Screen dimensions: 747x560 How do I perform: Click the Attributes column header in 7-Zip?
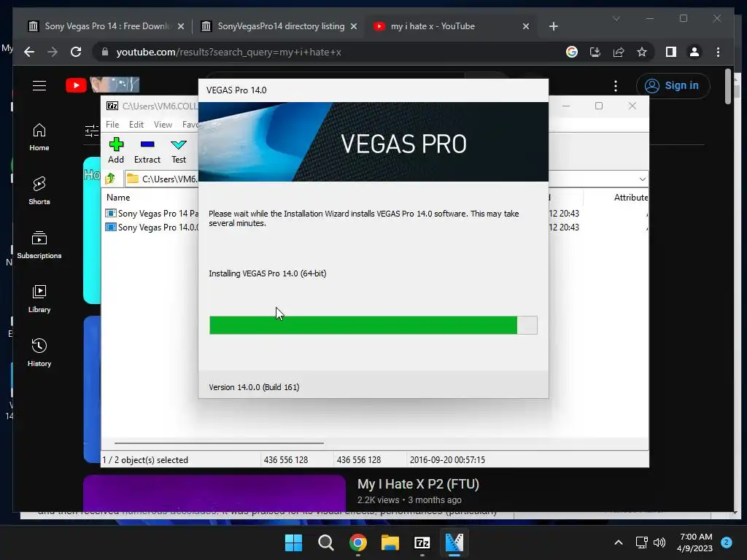(631, 197)
